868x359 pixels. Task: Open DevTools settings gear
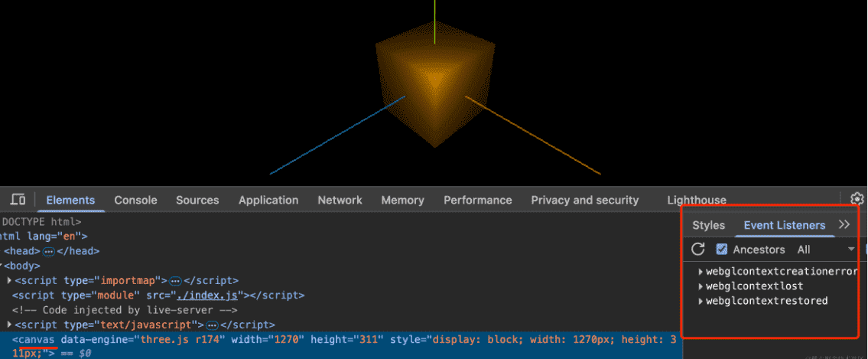tap(857, 200)
